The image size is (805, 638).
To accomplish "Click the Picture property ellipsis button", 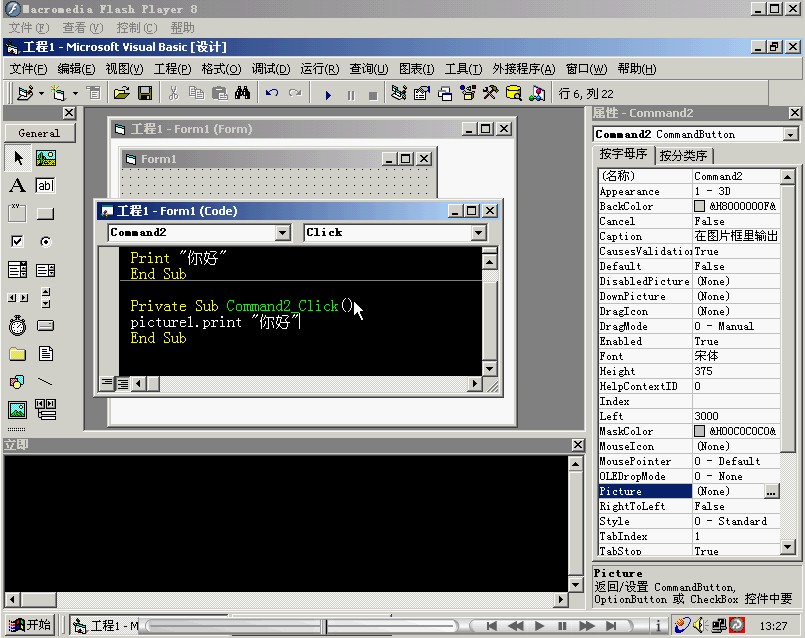I will 771,492.
